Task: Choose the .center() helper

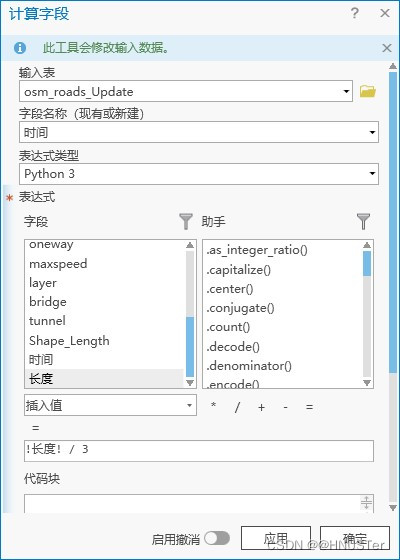Action: pyautogui.click(x=230, y=289)
